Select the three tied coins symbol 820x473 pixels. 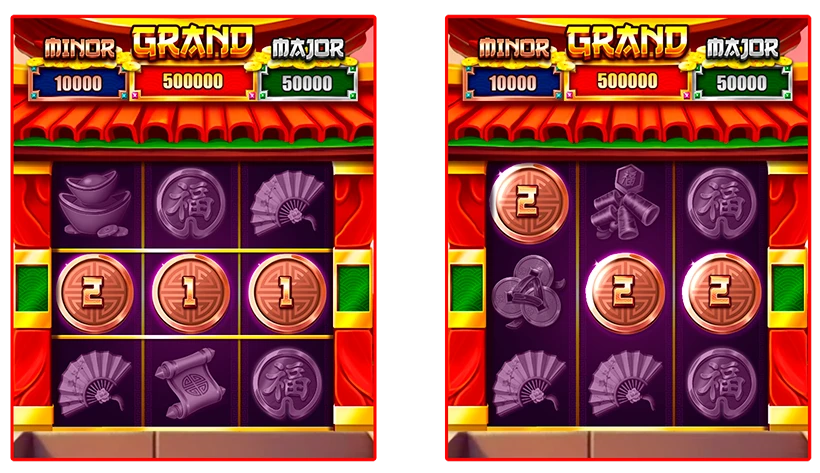(x=527, y=290)
